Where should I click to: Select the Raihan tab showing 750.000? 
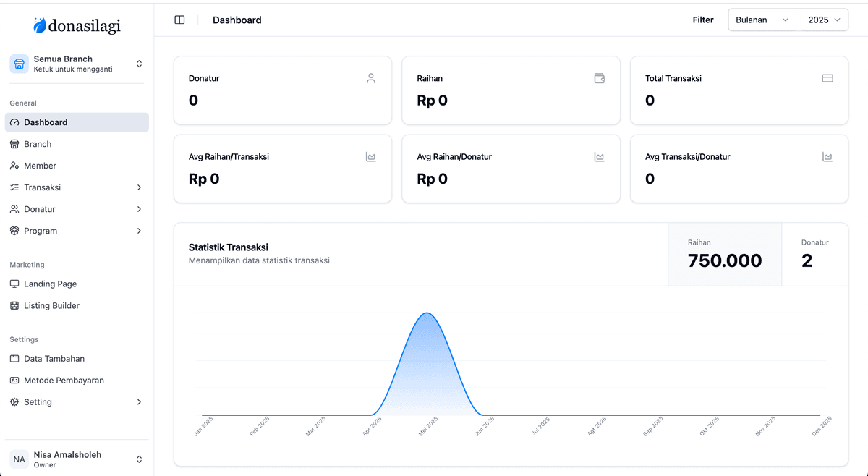pyautogui.click(x=724, y=254)
